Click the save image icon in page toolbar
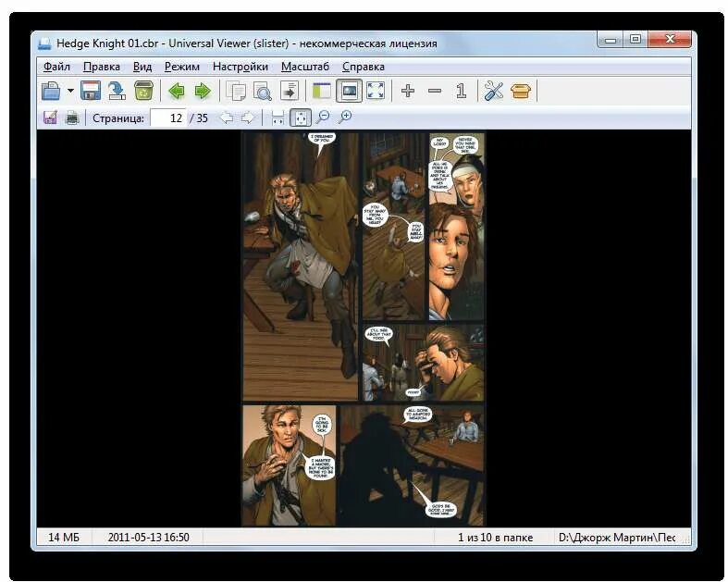This screenshot has width=728, height=582. pyautogui.click(x=50, y=118)
